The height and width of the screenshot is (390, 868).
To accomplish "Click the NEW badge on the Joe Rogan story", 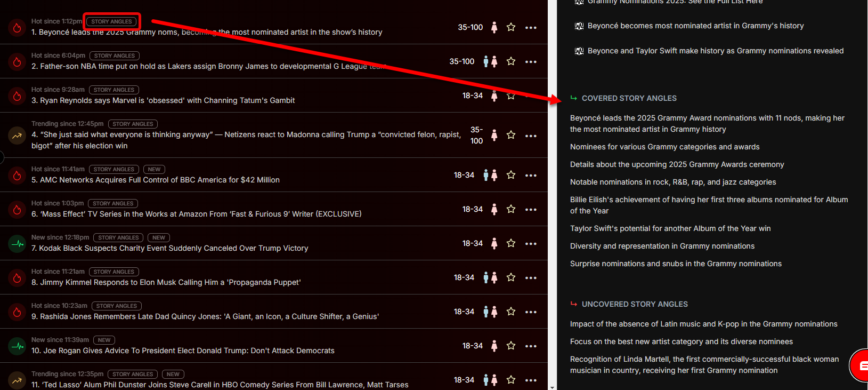I will tap(104, 340).
